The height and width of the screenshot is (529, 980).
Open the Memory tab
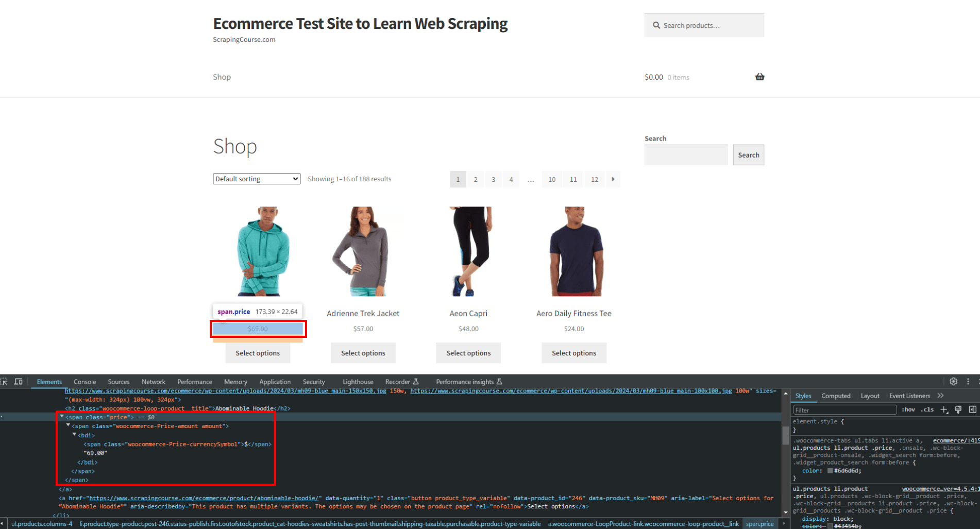(235, 382)
